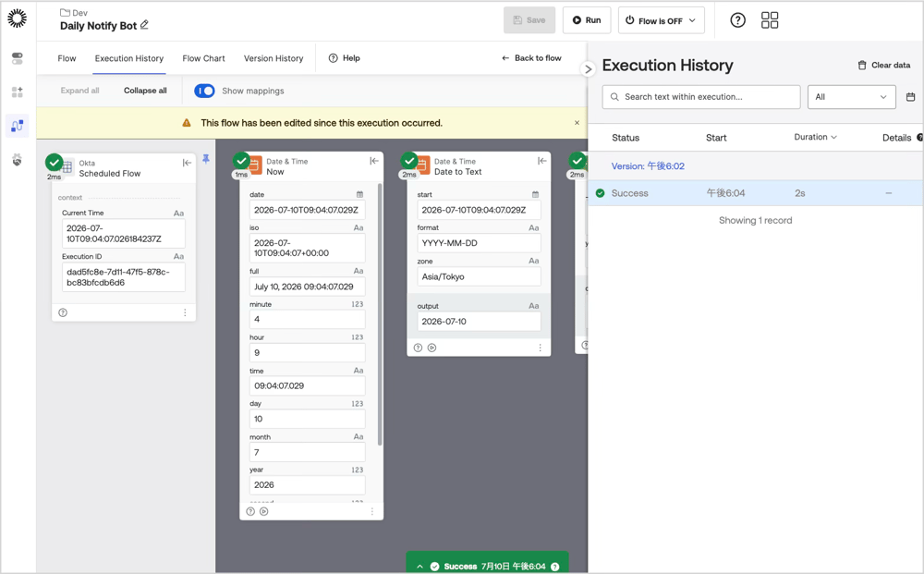924x574 pixels.
Task: Switch to the Flow tab
Action: click(x=67, y=58)
